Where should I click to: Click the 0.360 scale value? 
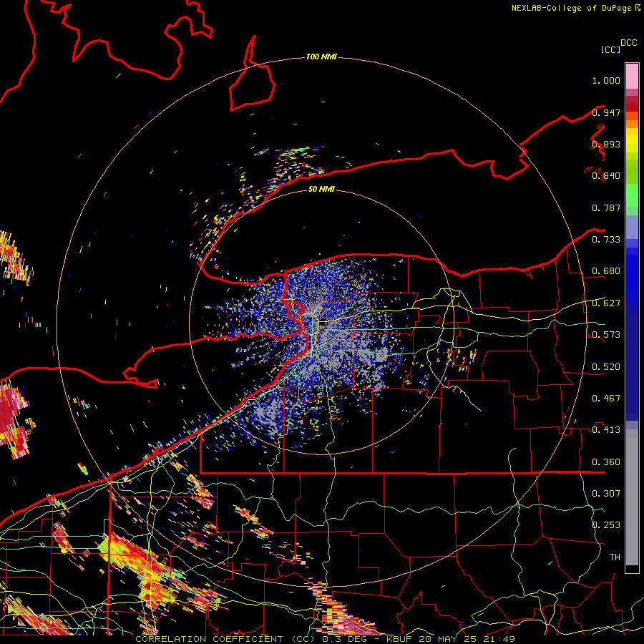point(606,462)
